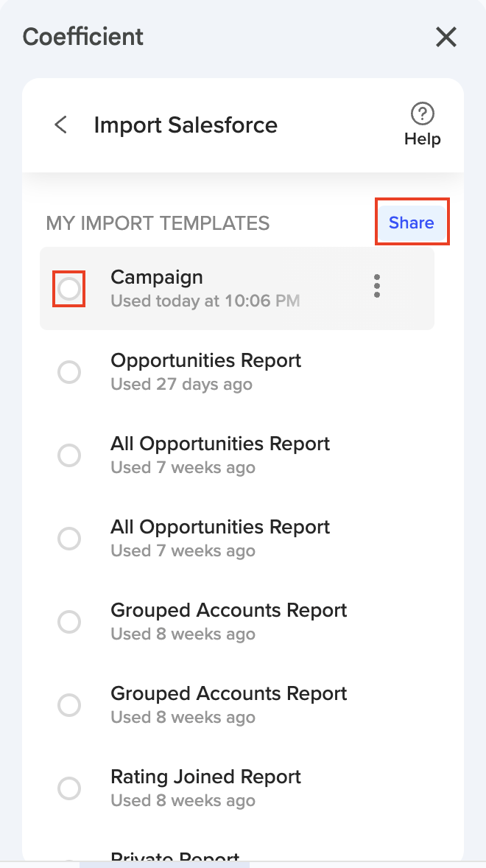Click the second Grouped Accounts Report title
Viewport: 486px width, 868px height.
(x=228, y=694)
